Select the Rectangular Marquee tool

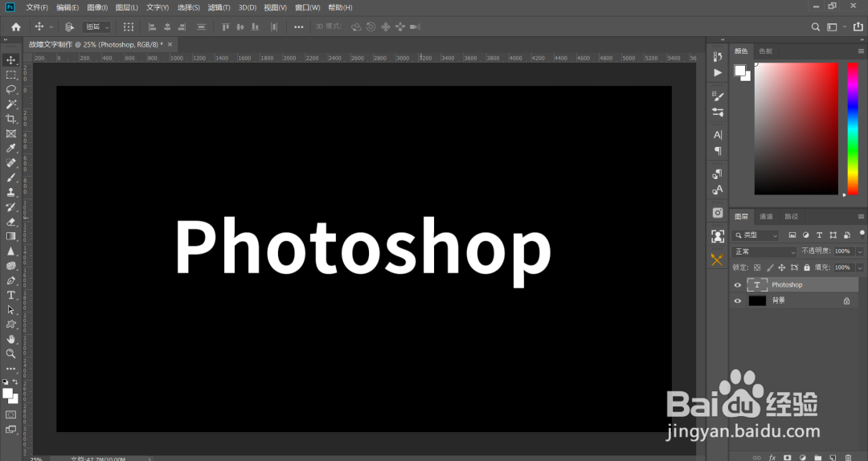click(10, 75)
